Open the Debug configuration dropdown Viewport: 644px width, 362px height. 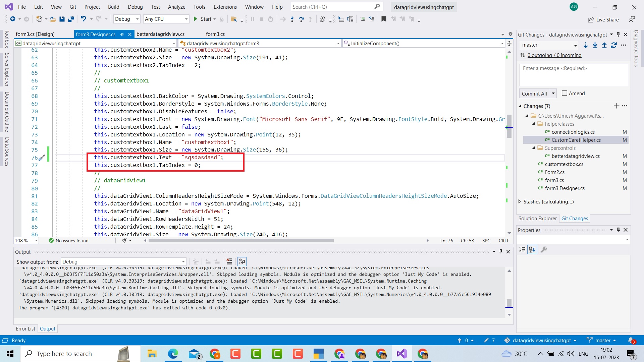tap(126, 19)
